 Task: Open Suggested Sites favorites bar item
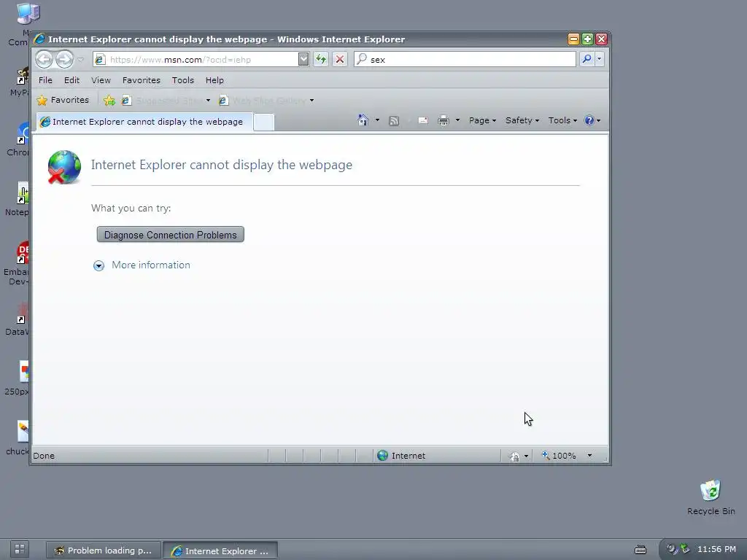pos(162,101)
